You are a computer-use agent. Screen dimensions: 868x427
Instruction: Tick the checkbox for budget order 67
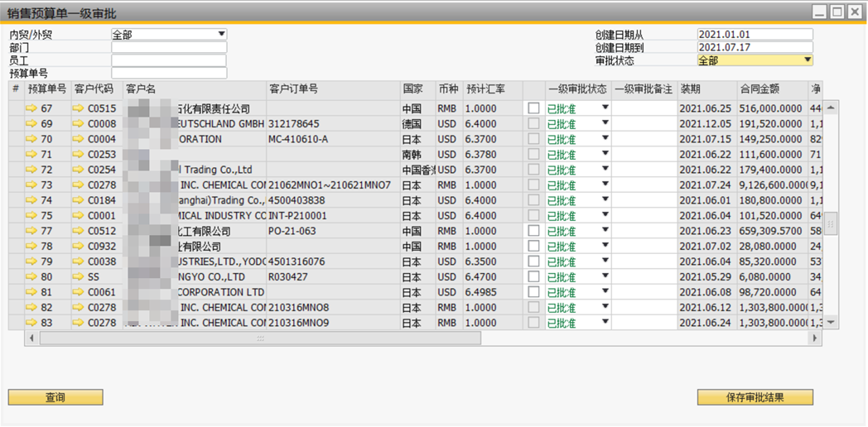[533, 108]
